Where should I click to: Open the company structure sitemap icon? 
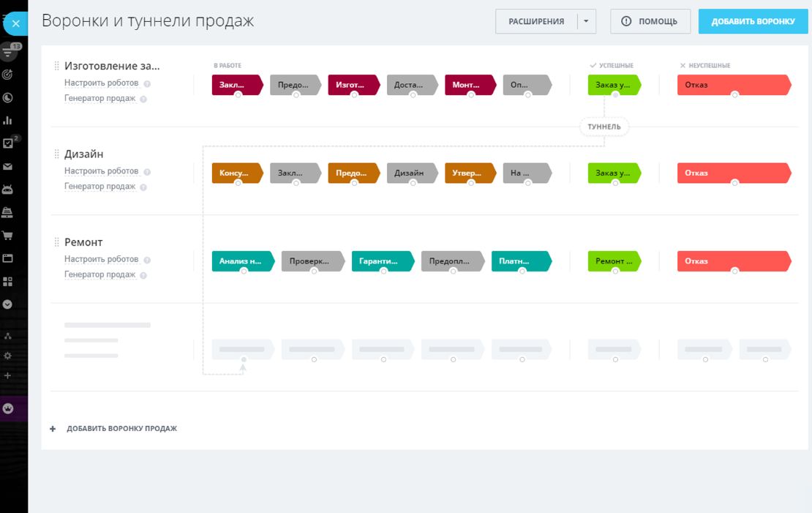click(x=7, y=336)
